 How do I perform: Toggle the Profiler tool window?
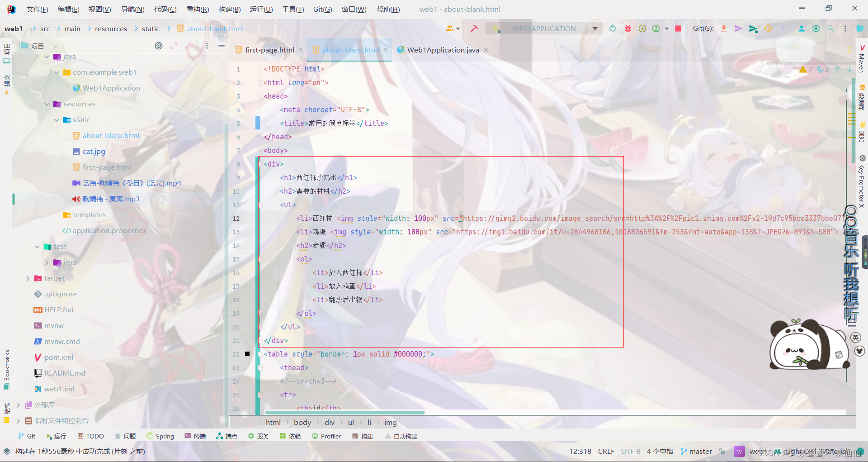326,436
